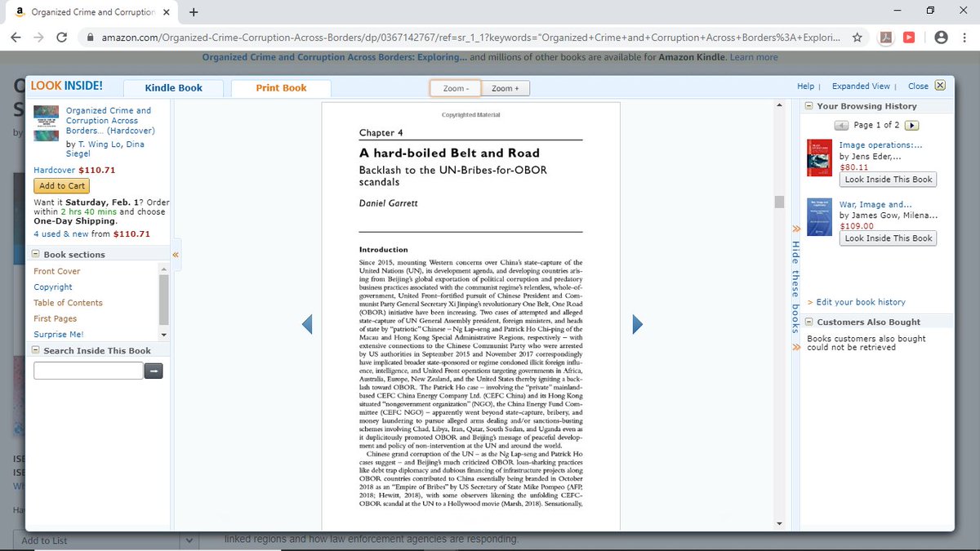
Task: Zoom in with Zoom + button
Action: tap(505, 88)
